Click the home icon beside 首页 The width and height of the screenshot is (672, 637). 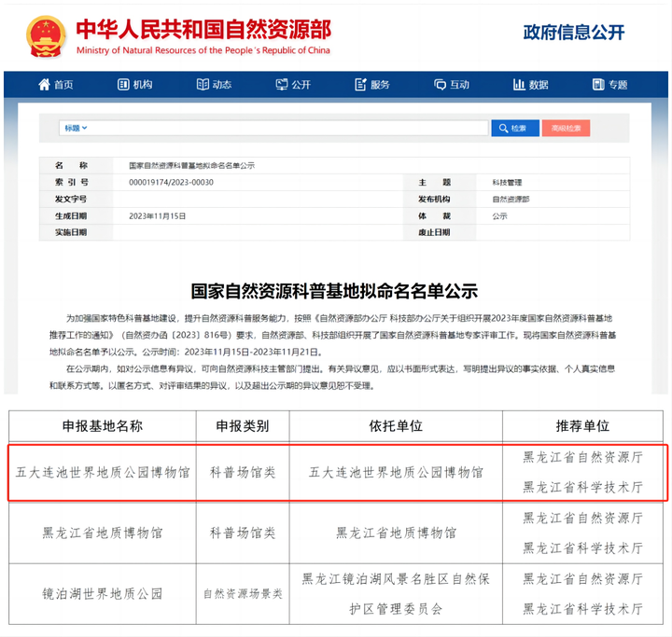pyautogui.click(x=44, y=84)
